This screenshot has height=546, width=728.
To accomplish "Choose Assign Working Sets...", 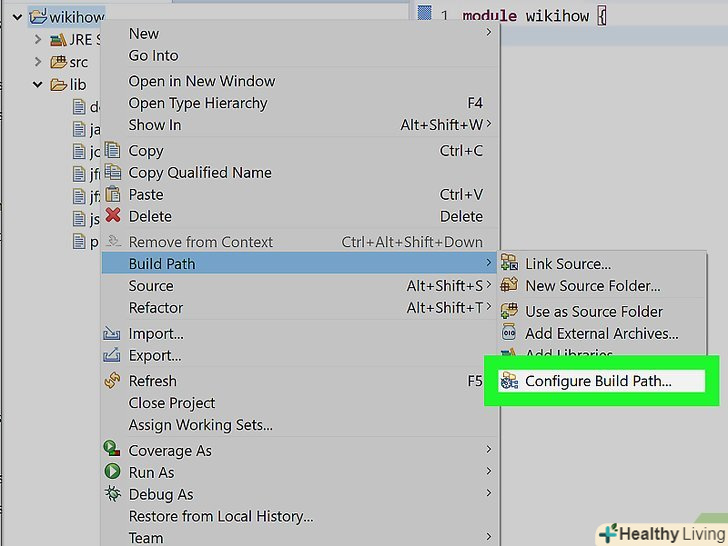I will (201, 425).
